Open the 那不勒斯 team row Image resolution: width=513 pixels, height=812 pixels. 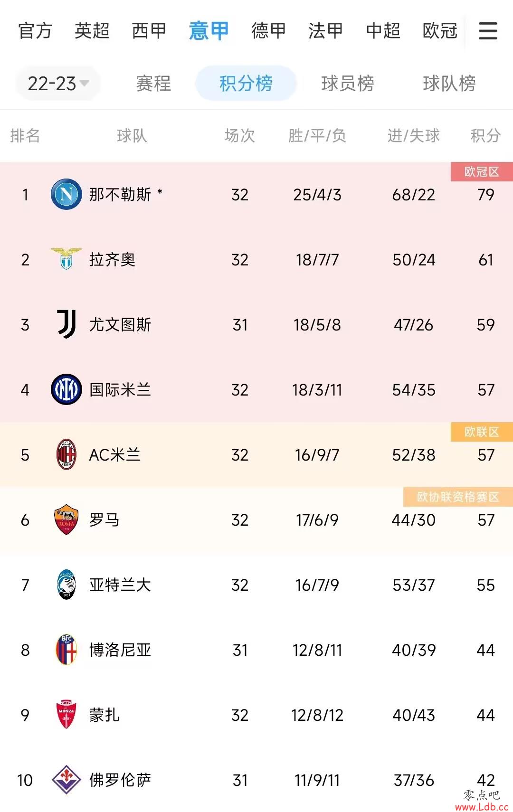pyautogui.click(x=256, y=195)
